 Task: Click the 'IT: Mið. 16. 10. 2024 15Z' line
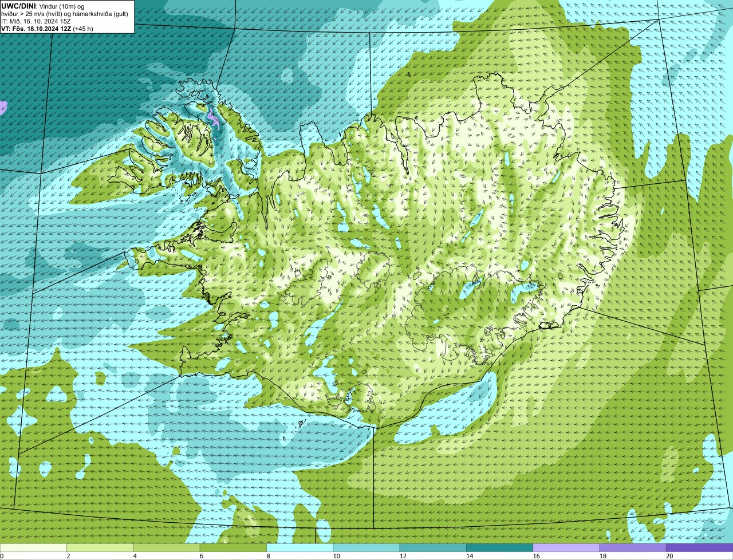36,21
